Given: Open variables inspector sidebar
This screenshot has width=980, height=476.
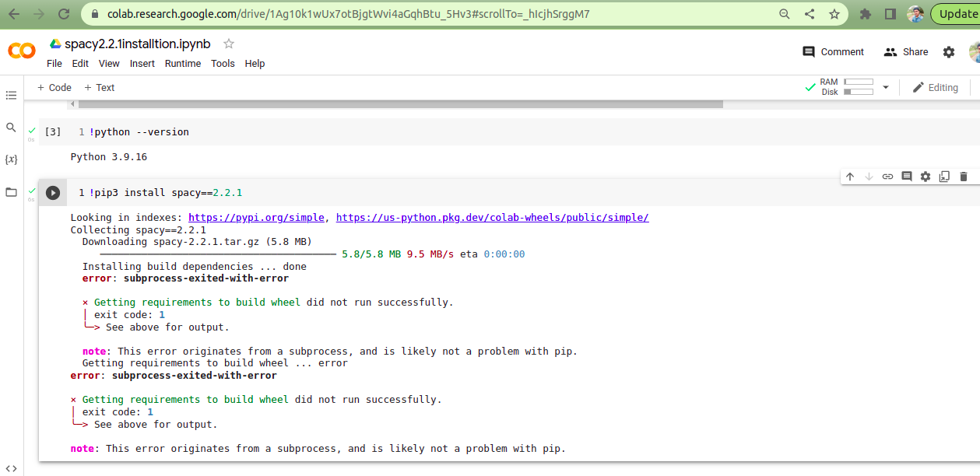Looking at the screenshot, I should pyautogui.click(x=11, y=159).
